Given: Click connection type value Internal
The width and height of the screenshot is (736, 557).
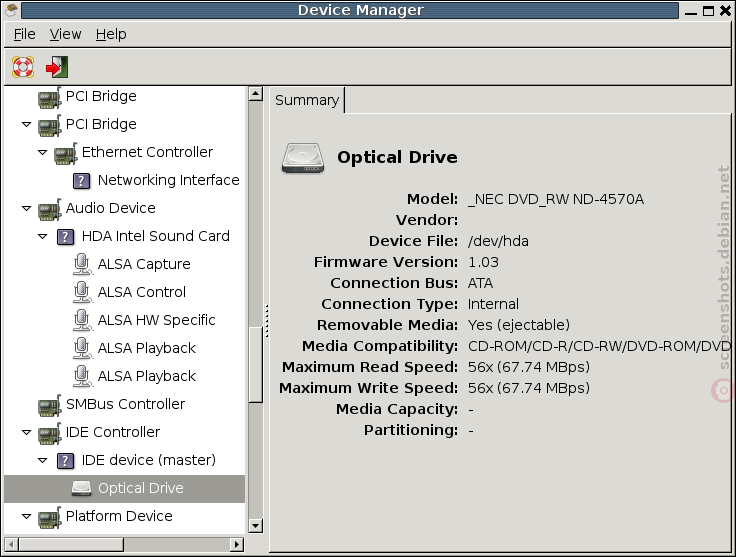Looking at the screenshot, I should tap(493, 304).
